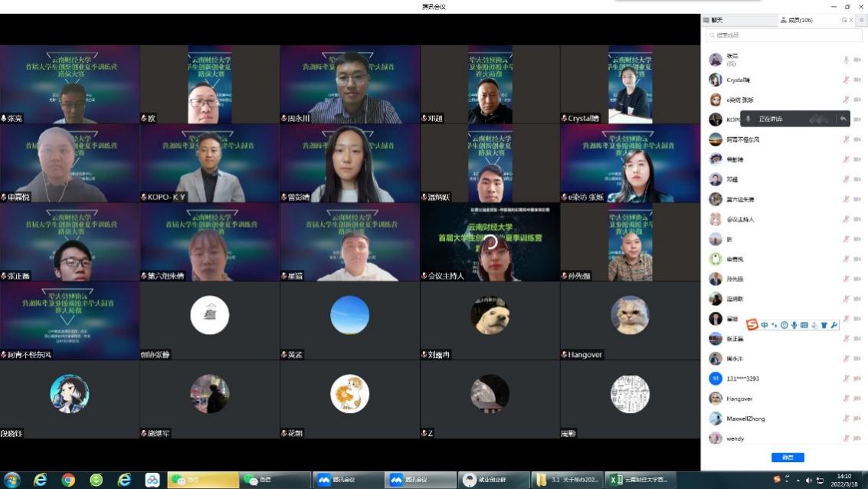Screen dimensions: 868x489
Task: Select the 成员(106) members tab
Action: click(797, 20)
